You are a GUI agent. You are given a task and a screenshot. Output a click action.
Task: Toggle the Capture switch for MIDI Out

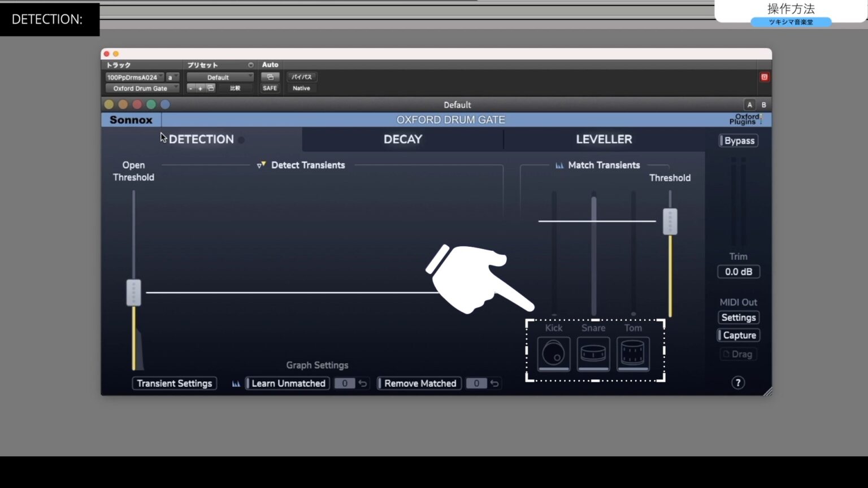(x=738, y=335)
